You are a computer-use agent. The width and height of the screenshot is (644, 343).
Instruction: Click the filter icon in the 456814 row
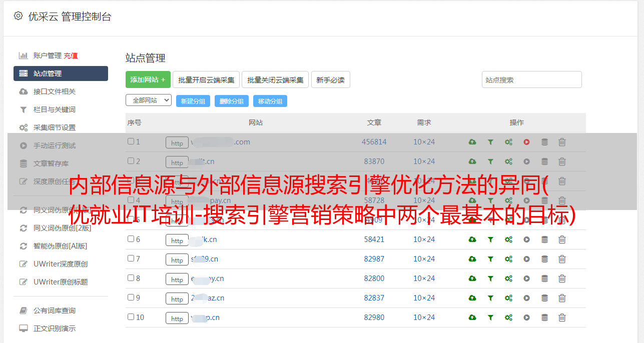[490, 142]
